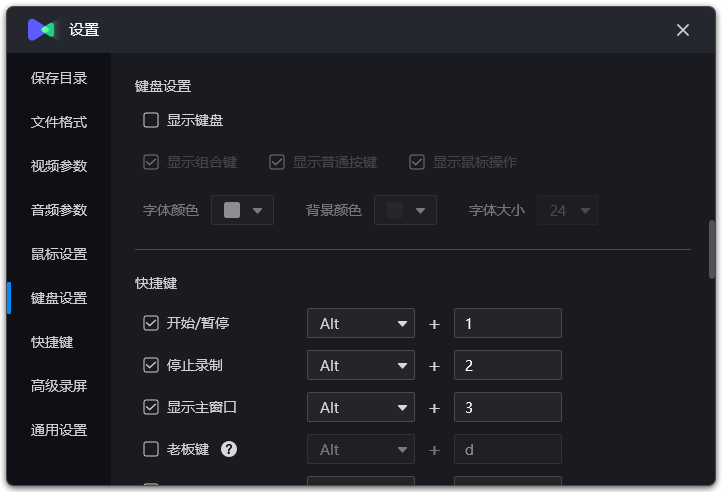This screenshot has height=492, width=722.
Task: Enable the 显示键盘 checkbox
Action: click(151, 121)
